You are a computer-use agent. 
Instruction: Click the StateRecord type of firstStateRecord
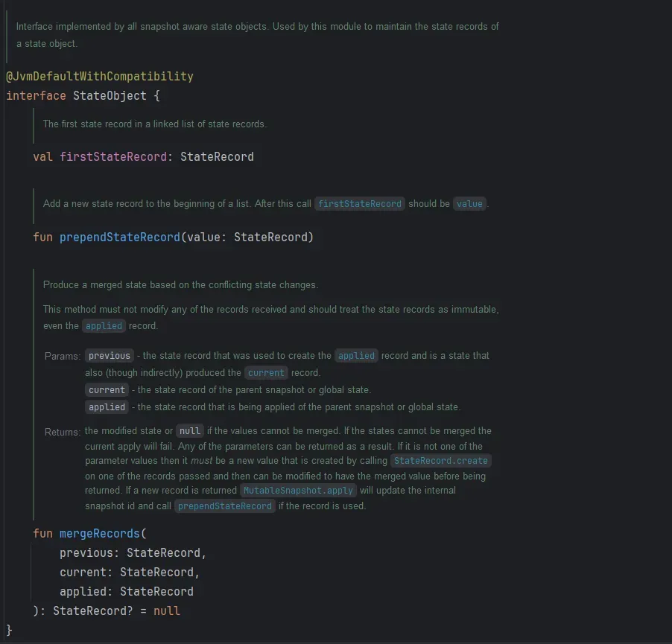[217, 157]
